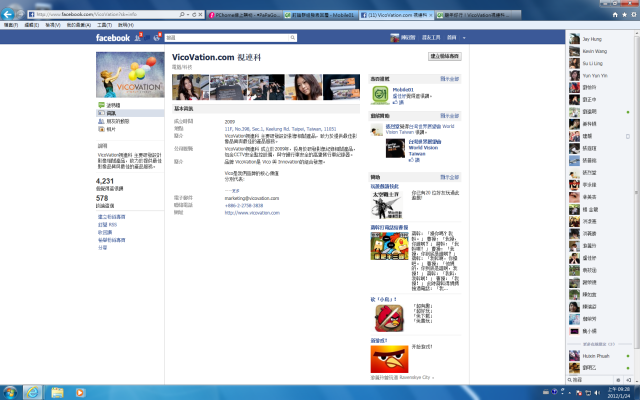Image resolution: width=640 pixels, height=400 pixels.
Task: Open the browser Favorites star icon
Action: point(624,15)
